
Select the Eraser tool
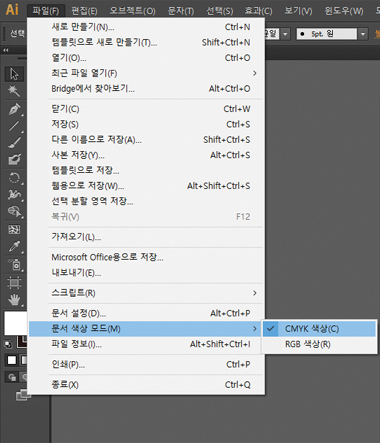pyautogui.click(x=14, y=159)
